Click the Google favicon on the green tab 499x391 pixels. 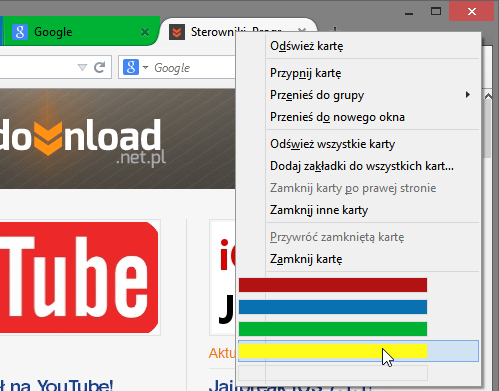[x=20, y=32]
